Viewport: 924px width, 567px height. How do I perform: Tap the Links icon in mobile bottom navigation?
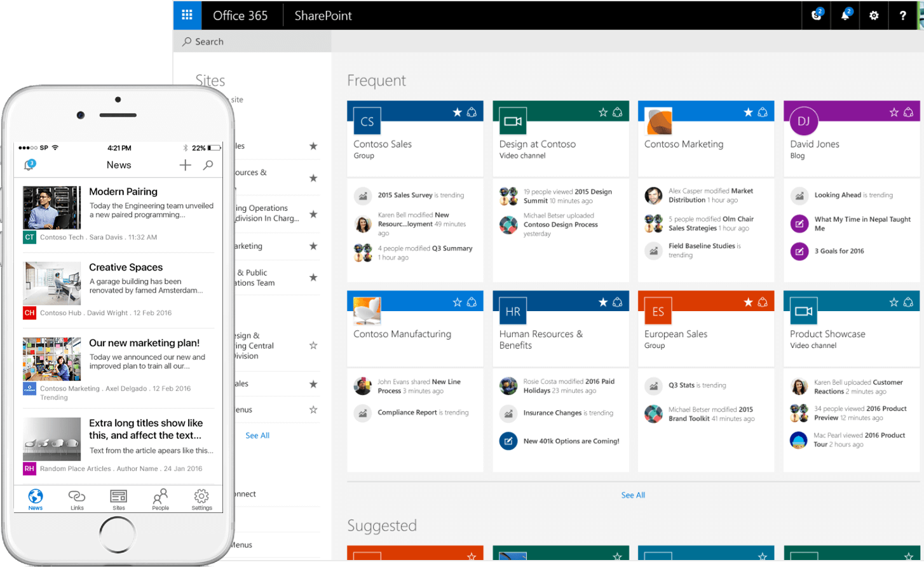click(77, 499)
